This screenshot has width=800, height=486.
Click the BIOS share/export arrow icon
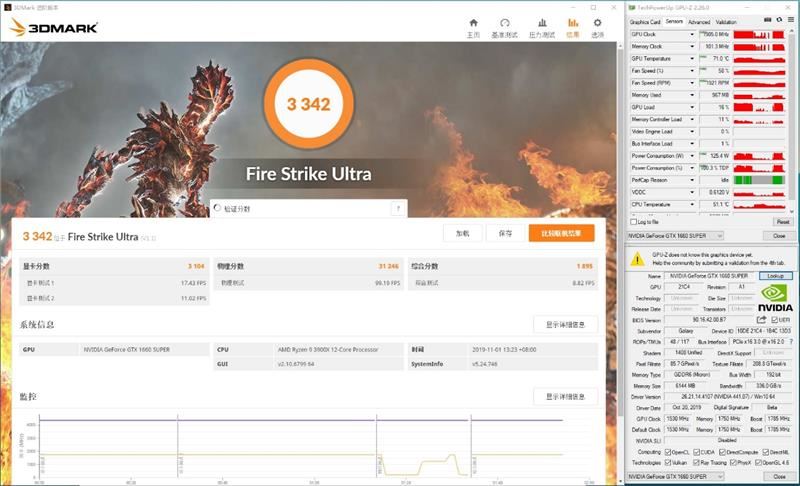click(761, 320)
